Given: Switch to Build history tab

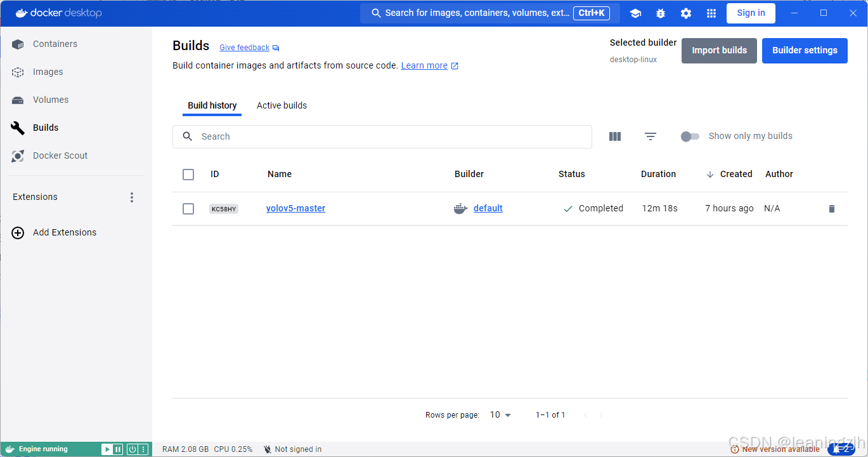Looking at the screenshot, I should pyautogui.click(x=212, y=105).
